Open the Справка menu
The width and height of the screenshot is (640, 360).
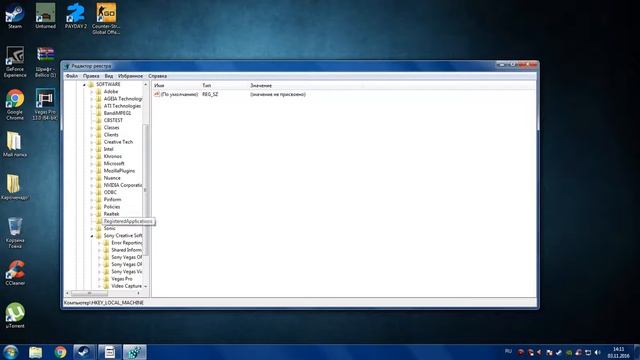[x=158, y=76]
